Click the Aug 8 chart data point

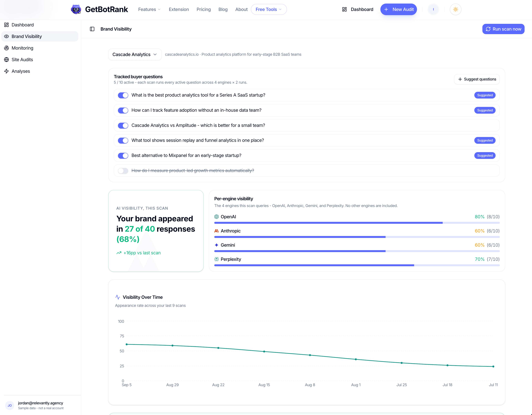tap(310, 355)
